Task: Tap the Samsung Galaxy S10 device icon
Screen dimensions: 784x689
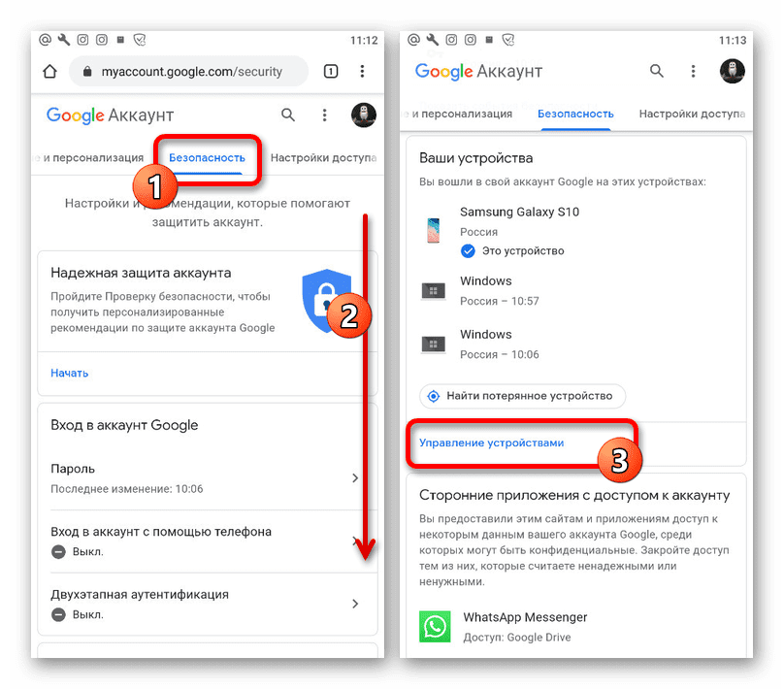Action: (x=434, y=231)
